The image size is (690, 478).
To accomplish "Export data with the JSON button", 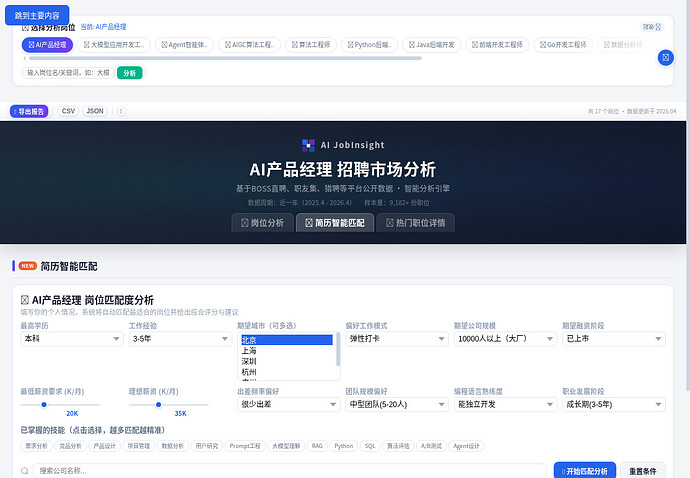I will pos(95,111).
